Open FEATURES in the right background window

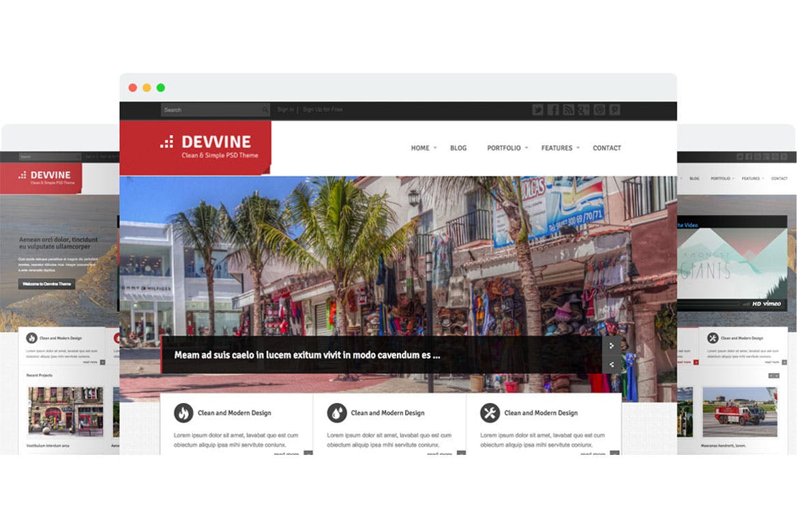[751, 179]
